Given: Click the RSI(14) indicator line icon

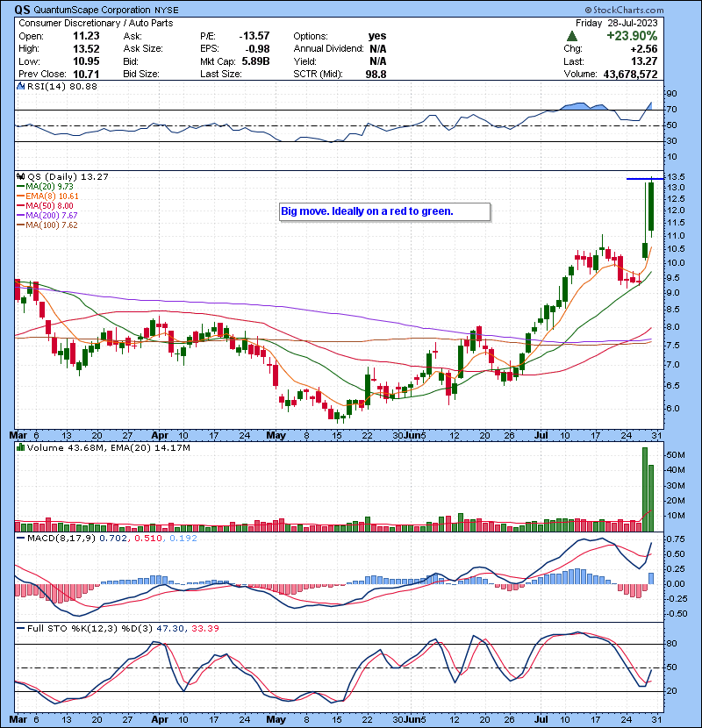Looking at the screenshot, I should coord(20,86).
